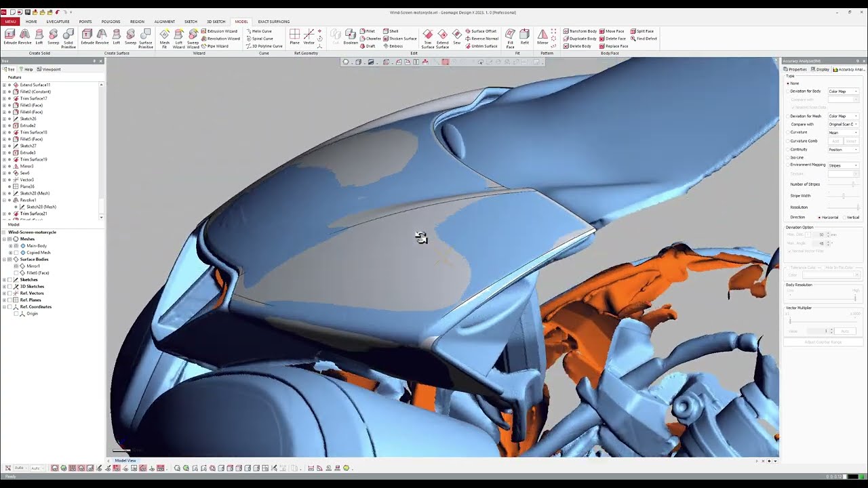Select the Revolve tool in Create Solid
Viewport: 868px width, 488px height.
coord(24,37)
